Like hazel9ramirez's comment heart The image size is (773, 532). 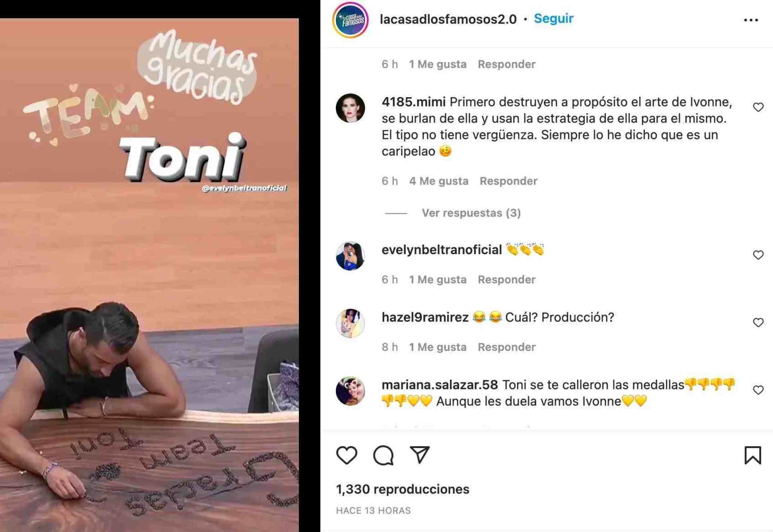[x=758, y=323]
